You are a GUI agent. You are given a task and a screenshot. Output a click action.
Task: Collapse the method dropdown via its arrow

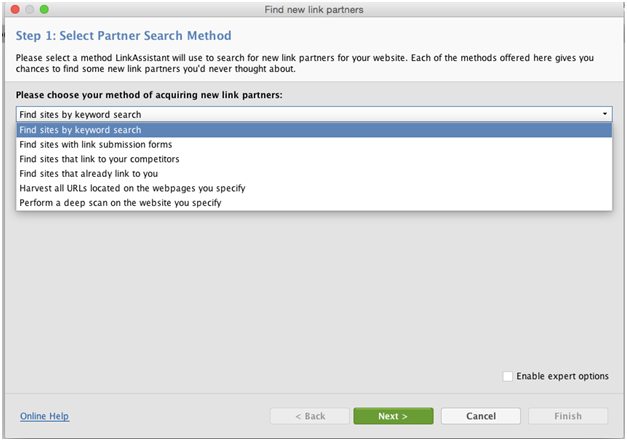(605, 114)
